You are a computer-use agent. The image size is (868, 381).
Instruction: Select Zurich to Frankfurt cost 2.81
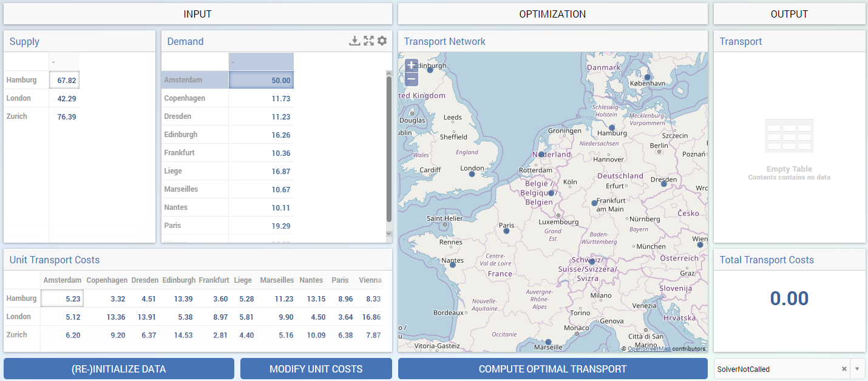[214, 335]
